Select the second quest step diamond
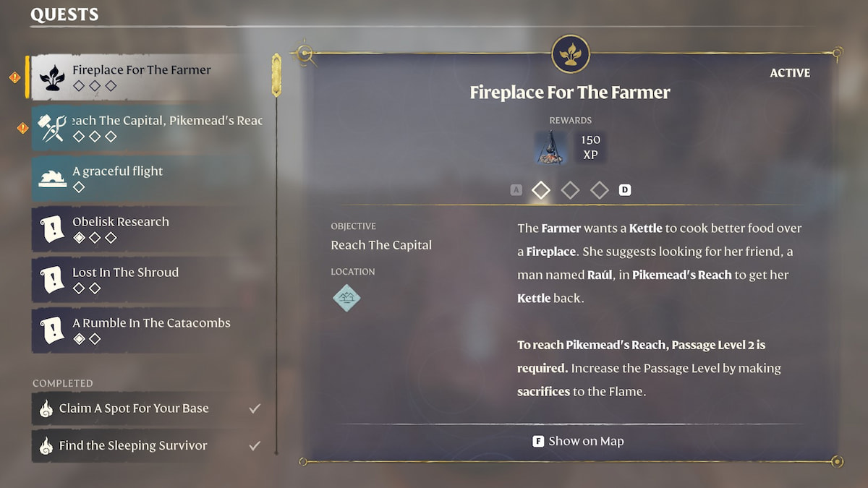 (570, 190)
